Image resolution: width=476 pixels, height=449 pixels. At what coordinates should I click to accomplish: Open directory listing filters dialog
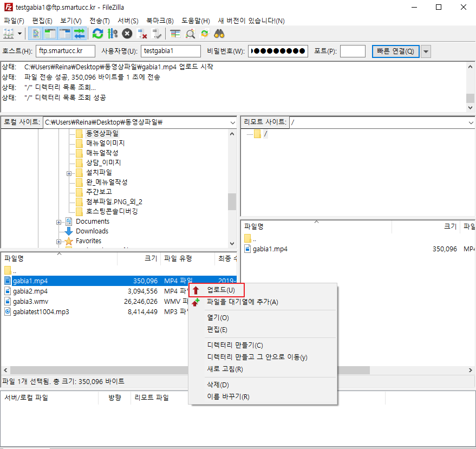tap(175, 34)
